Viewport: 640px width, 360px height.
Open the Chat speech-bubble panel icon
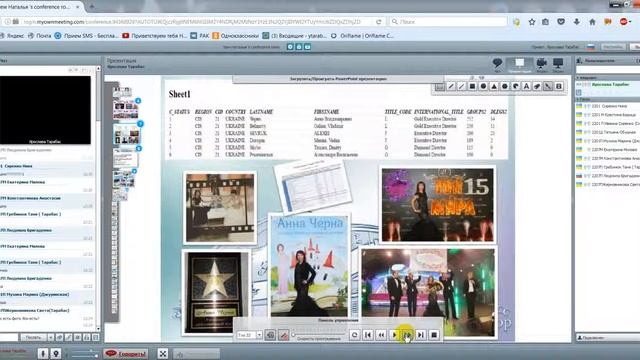(497, 64)
